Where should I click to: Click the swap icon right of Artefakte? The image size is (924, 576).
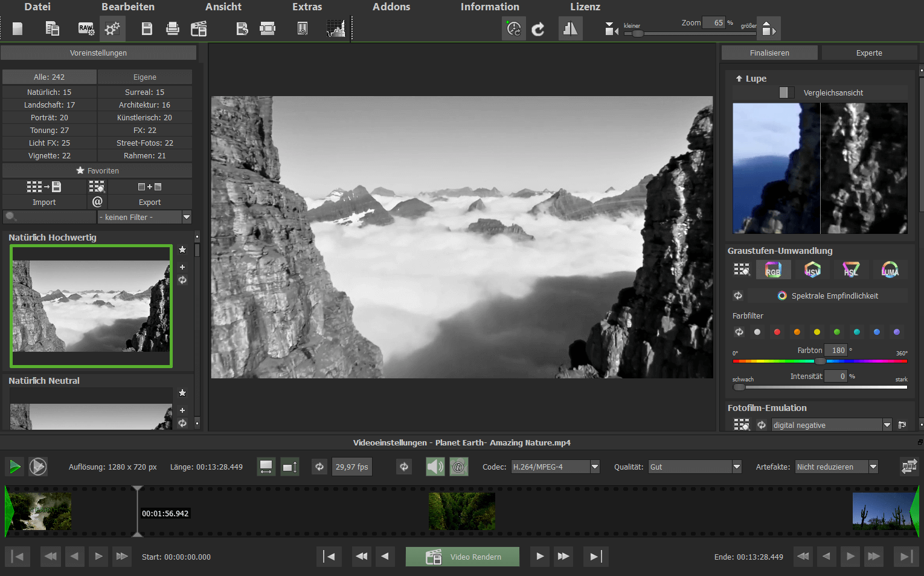coord(909,466)
